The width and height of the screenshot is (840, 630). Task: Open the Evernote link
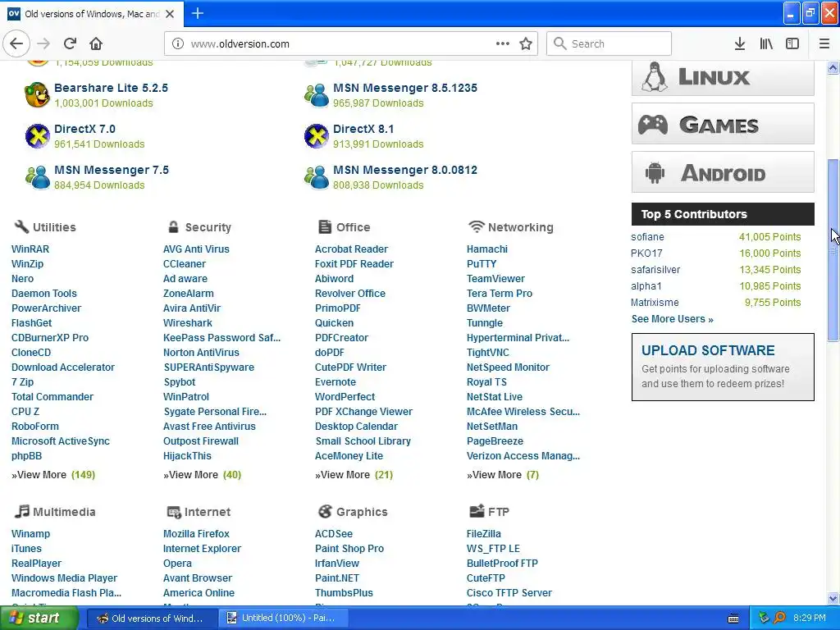(x=335, y=382)
